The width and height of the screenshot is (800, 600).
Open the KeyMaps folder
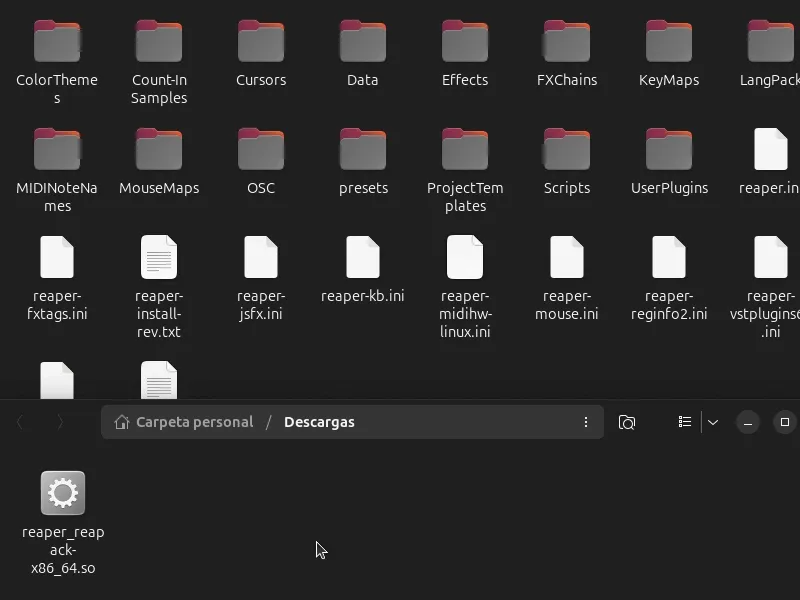coord(669,41)
